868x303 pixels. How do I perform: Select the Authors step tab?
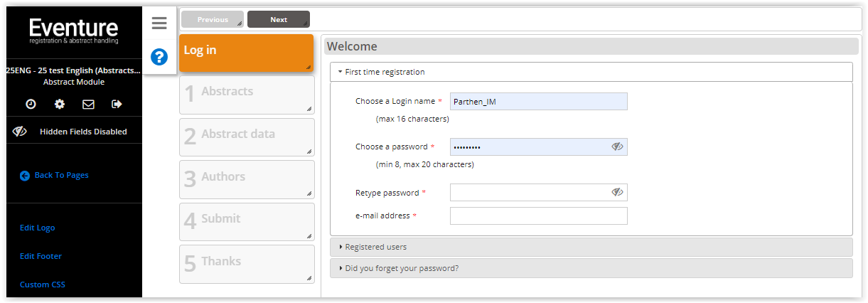tap(247, 179)
